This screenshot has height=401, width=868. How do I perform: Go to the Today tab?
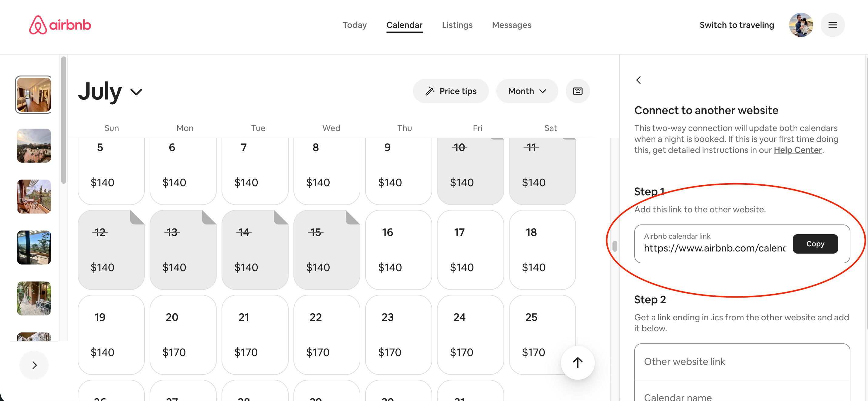pos(354,25)
